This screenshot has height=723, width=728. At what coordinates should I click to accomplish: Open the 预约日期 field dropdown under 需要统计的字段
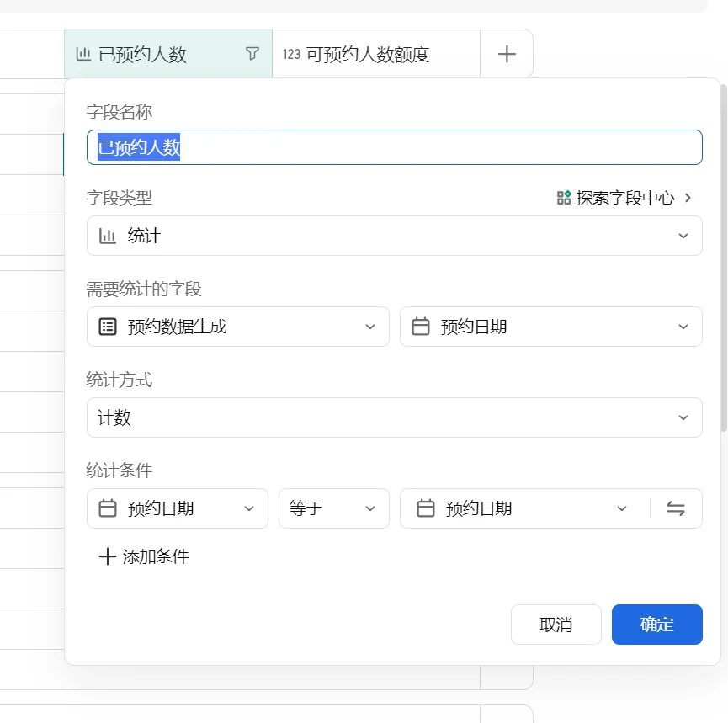(550, 327)
